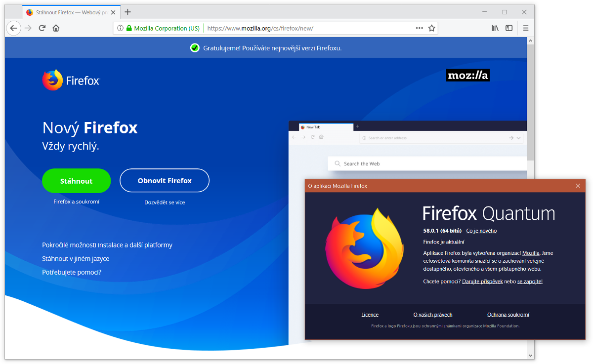Open Pokročilé možnosti instalace a další platformy
The image size is (593, 364).
107,245
